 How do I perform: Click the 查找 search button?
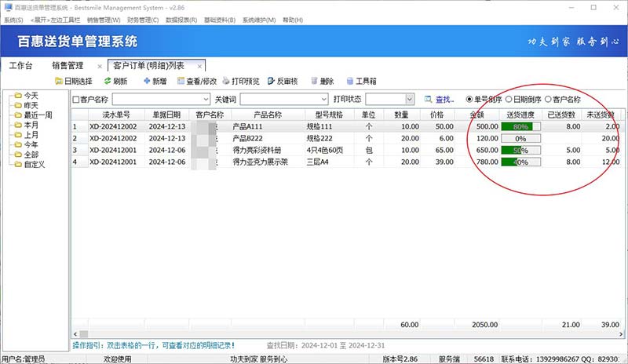click(x=439, y=100)
